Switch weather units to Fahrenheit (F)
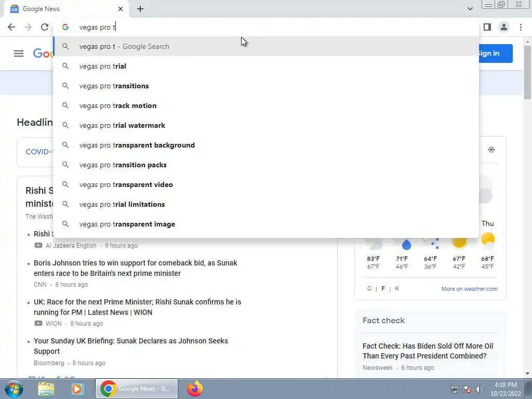 click(383, 288)
